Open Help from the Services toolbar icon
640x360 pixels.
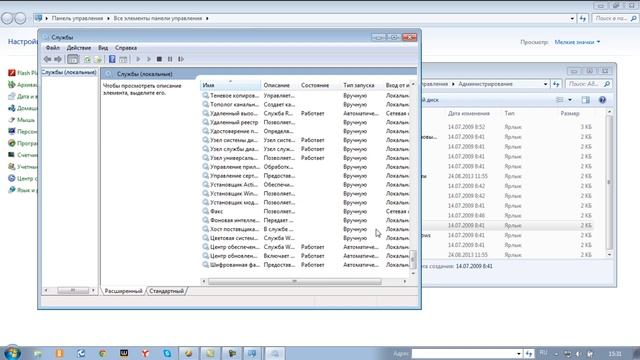tap(112, 59)
